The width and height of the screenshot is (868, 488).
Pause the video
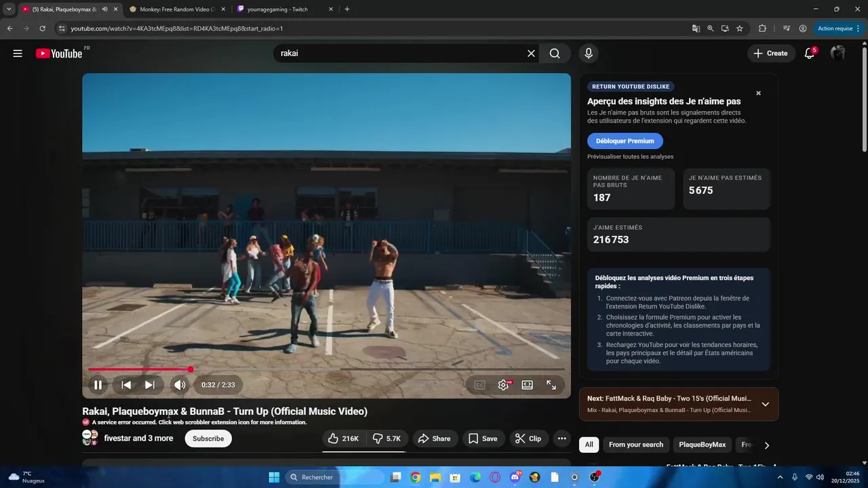[98, 385]
